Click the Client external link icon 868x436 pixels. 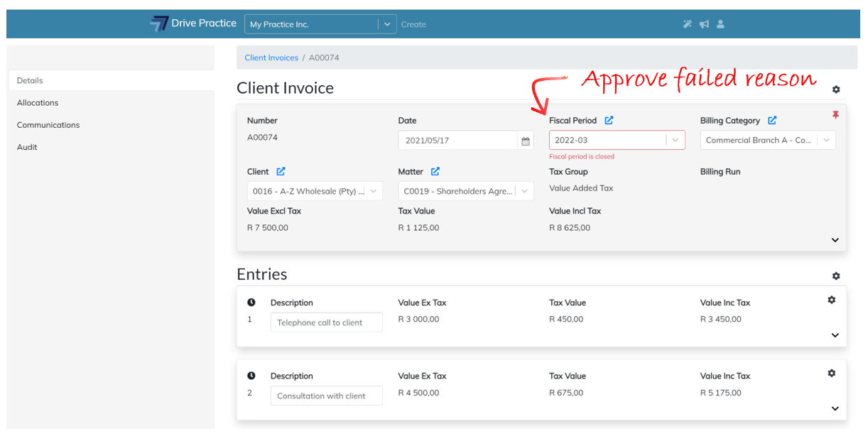pyautogui.click(x=281, y=172)
